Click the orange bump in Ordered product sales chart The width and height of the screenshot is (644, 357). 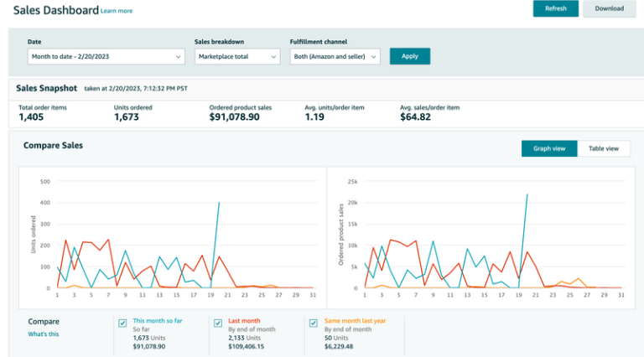[575, 280]
